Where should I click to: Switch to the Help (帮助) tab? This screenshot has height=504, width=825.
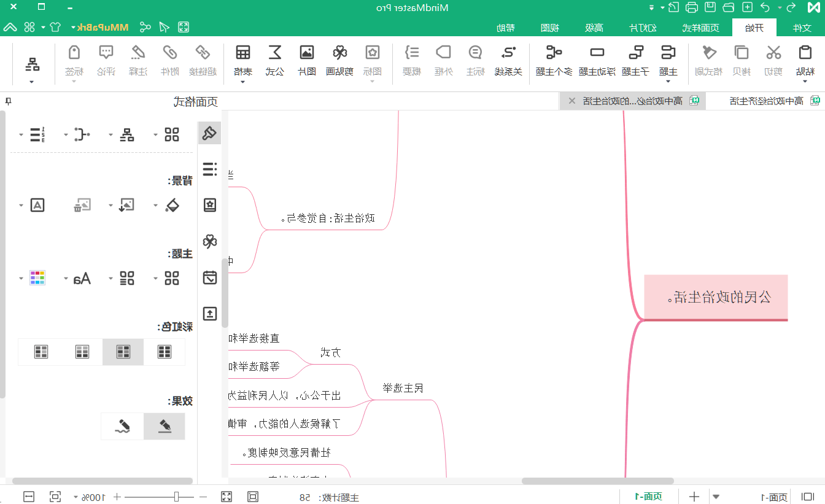pyautogui.click(x=506, y=28)
